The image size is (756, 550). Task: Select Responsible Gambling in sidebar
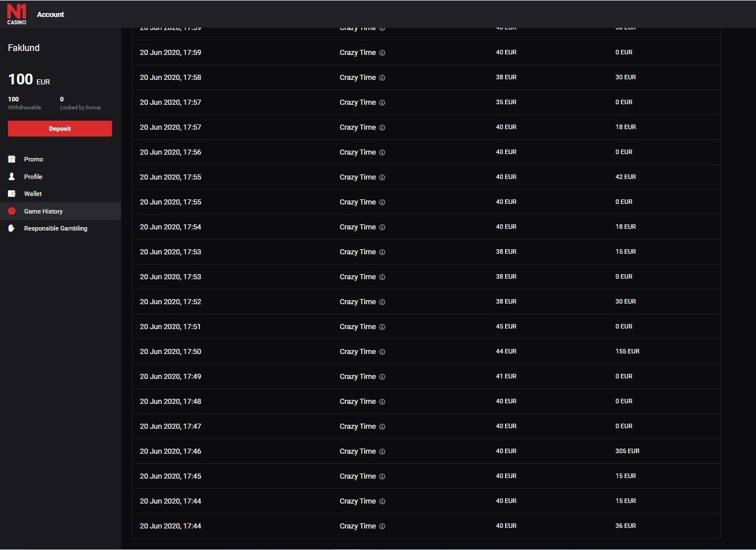(55, 228)
